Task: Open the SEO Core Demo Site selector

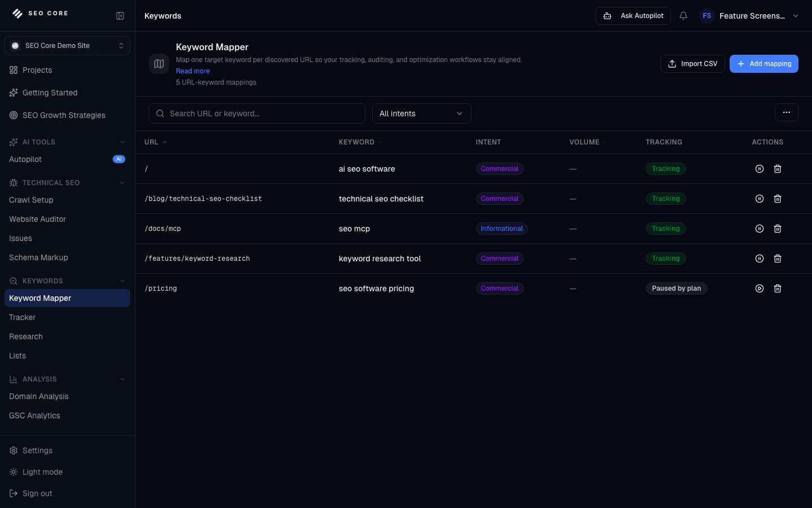Action: [x=67, y=46]
